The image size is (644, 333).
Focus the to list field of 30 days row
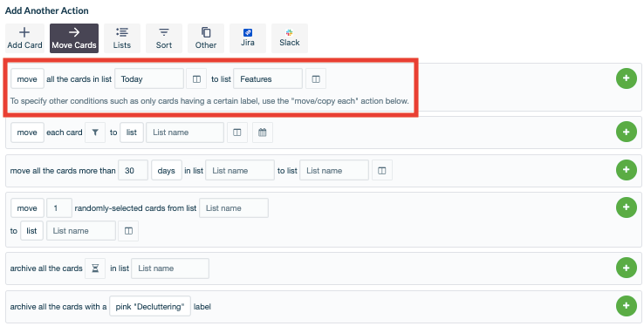[x=334, y=171]
